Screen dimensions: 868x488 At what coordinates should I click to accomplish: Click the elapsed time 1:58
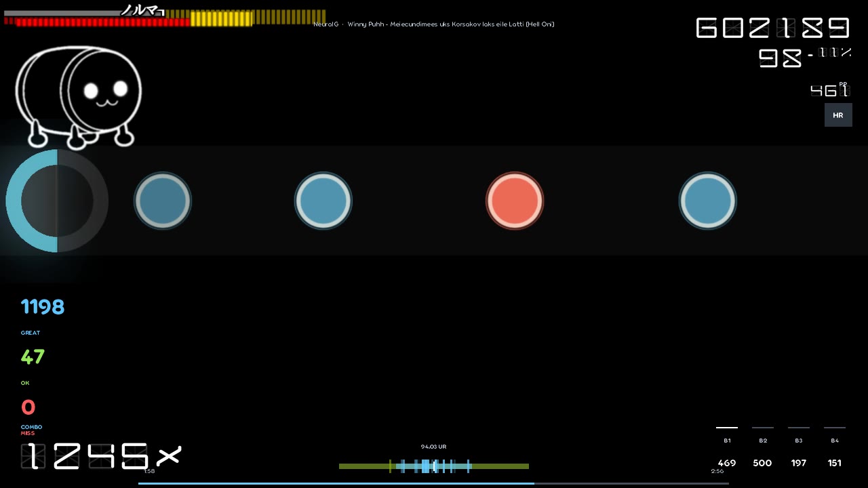coord(149,471)
